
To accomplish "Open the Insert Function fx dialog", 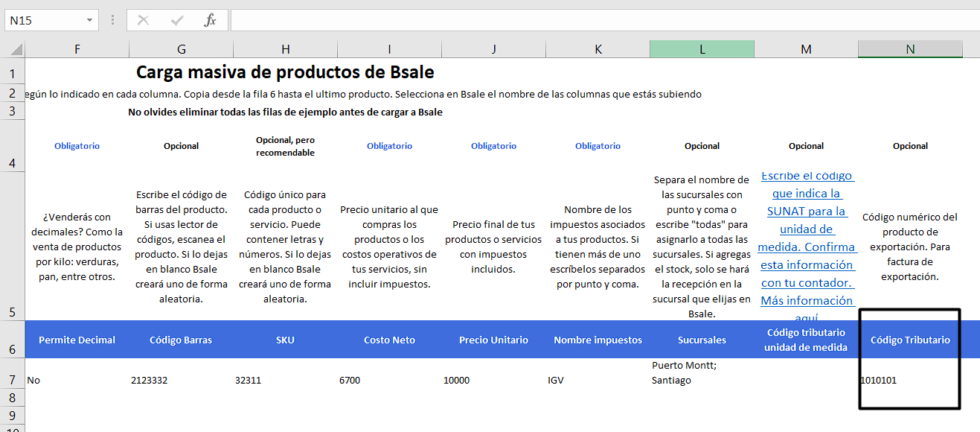I will tap(211, 20).
